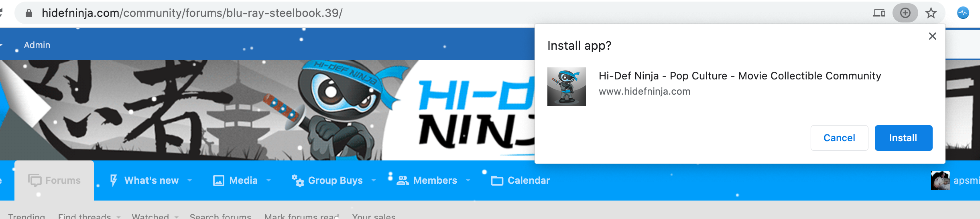Close the Install app dialog with X
Screen dimensions: 980x219
tap(933, 36)
